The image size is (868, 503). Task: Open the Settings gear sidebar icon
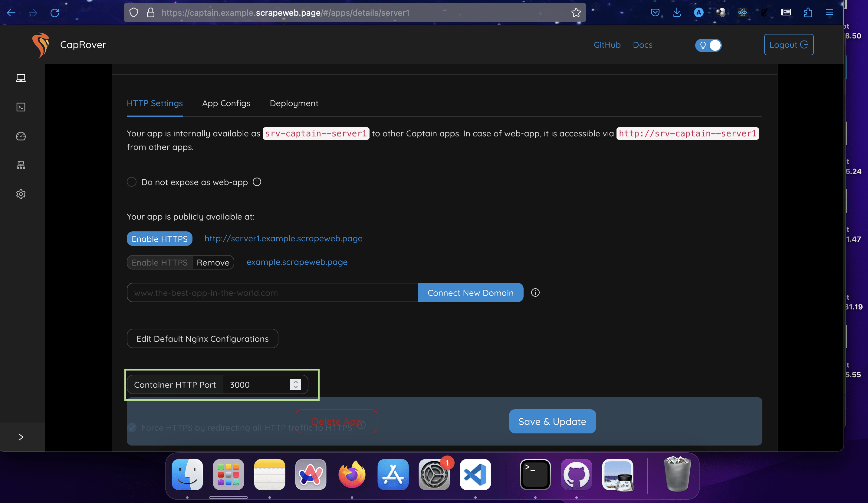click(x=21, y=194)
